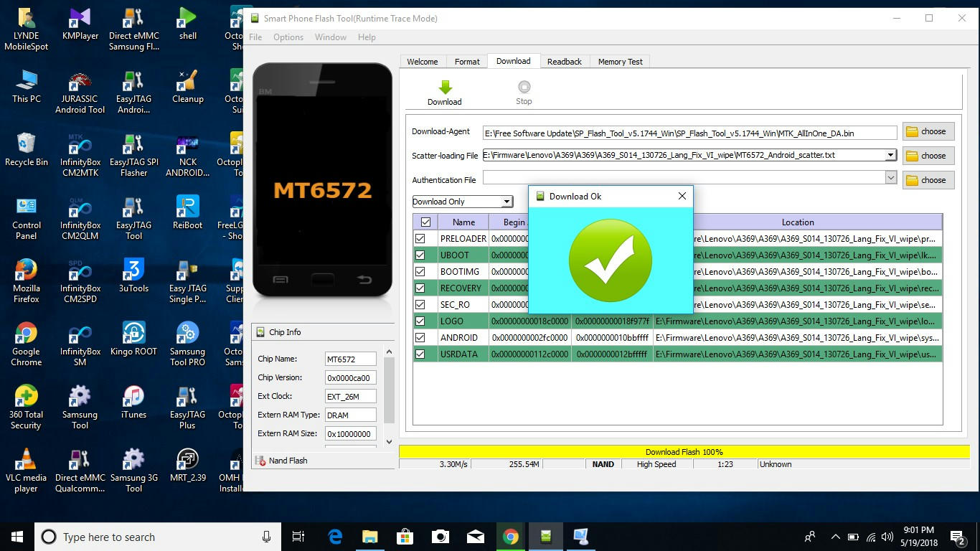Switch to the Readback tab
The image size is (980, 551).
pos(564,62)
